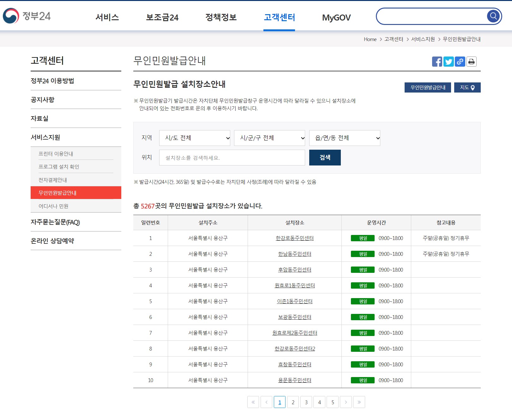Click the 설치장소 search input field
512x420 pixels.
click(x=232, y=157)
